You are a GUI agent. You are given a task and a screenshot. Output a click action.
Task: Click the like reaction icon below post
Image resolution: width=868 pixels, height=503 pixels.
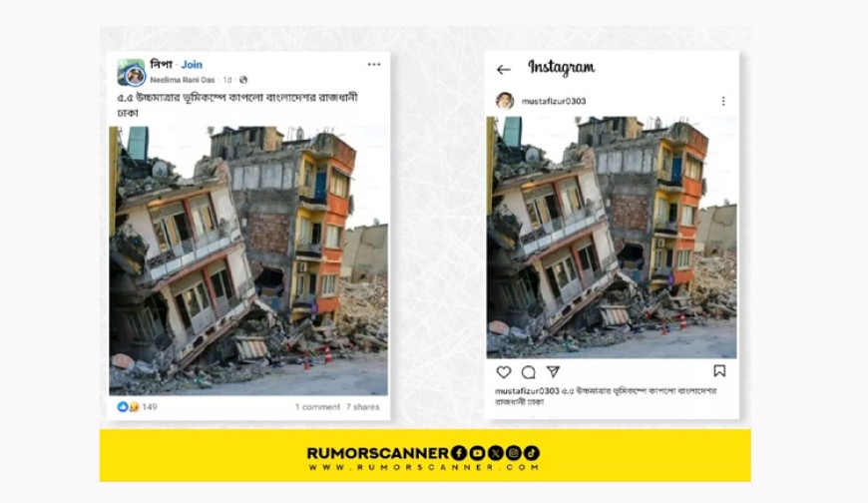click(123, 406)
